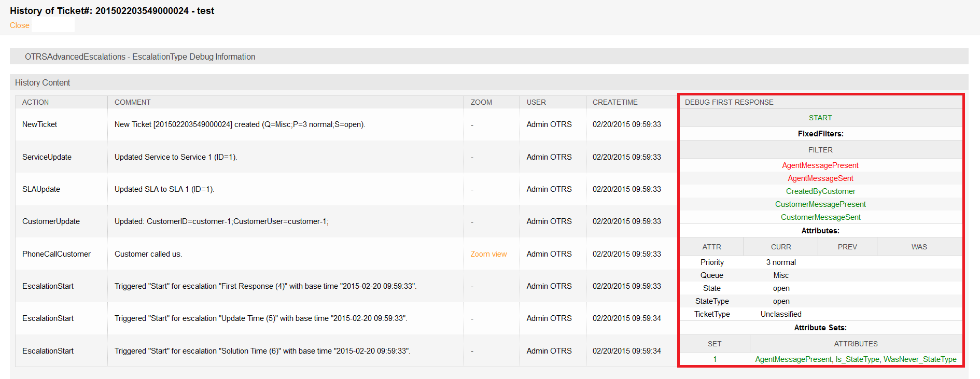Click the SET column header
The height and width of the screenshot is (379, 980).
(715, 344)
